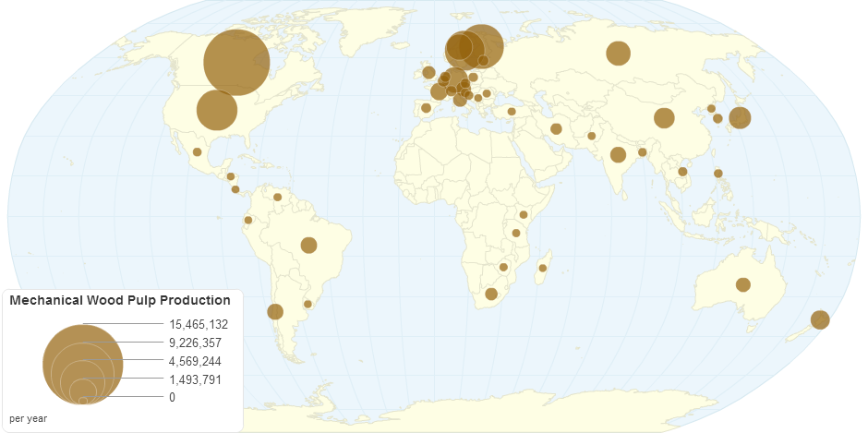The height and width of the screenshot is (433, 868).
Task: Select the South Africa bubble
Action: [x=491, y=294]
